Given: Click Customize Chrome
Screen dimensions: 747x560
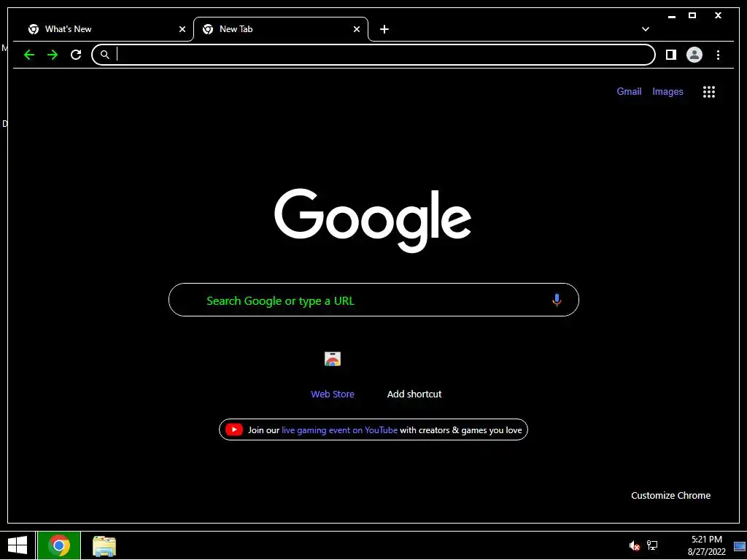Looking at the screenshot, I should [x=671, y=495].
